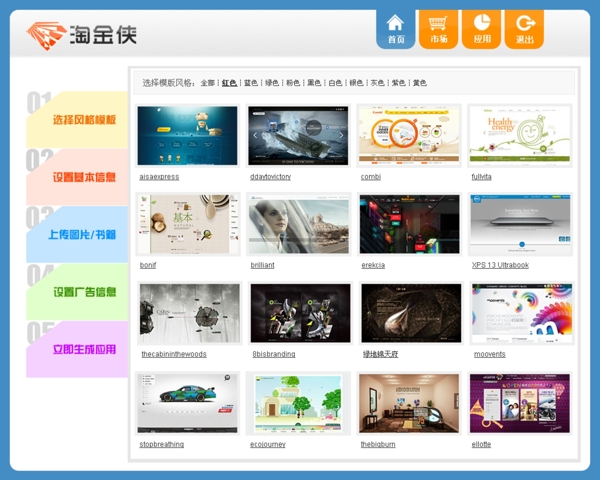
Task: Choose the XPS 13 Ultrabook thumbnail
Action: tap(520, 224)
